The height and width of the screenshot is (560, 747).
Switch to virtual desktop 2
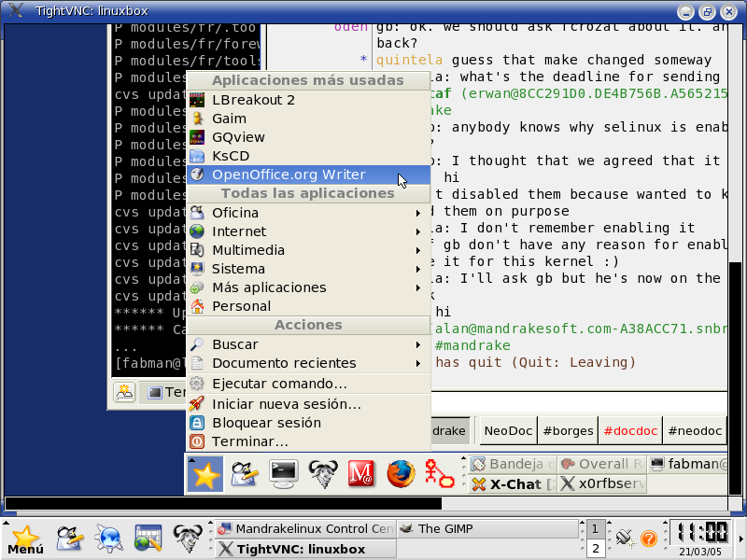pyautogui.click(x=595, y=548)
